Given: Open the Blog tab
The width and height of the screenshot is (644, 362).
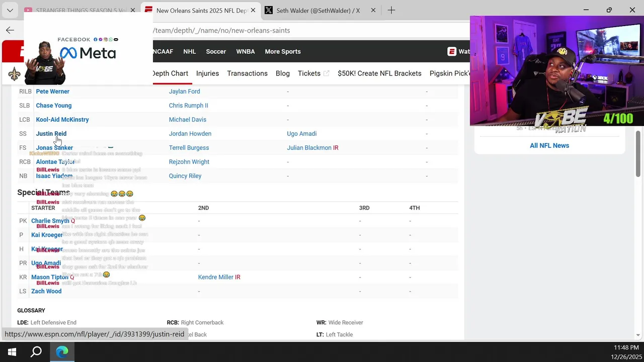Looking at the screenshot, I should [x=283, y=73].
